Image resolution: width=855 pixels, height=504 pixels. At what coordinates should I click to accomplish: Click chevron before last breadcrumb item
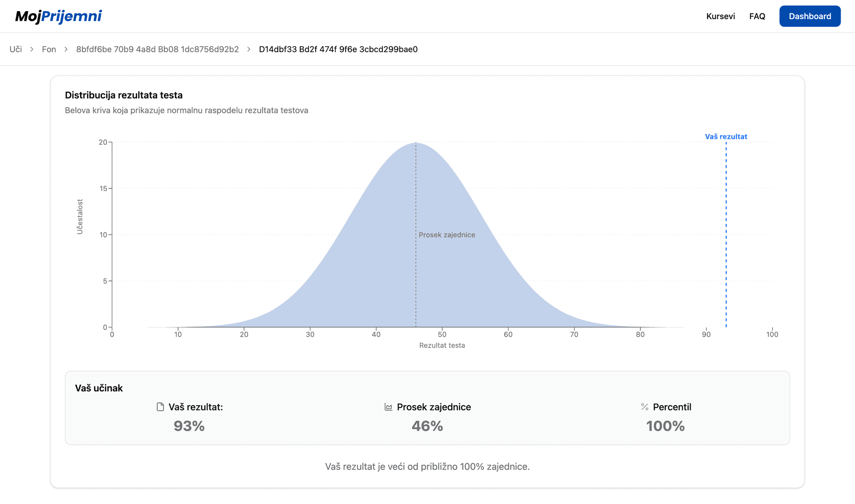pos(249,49)
